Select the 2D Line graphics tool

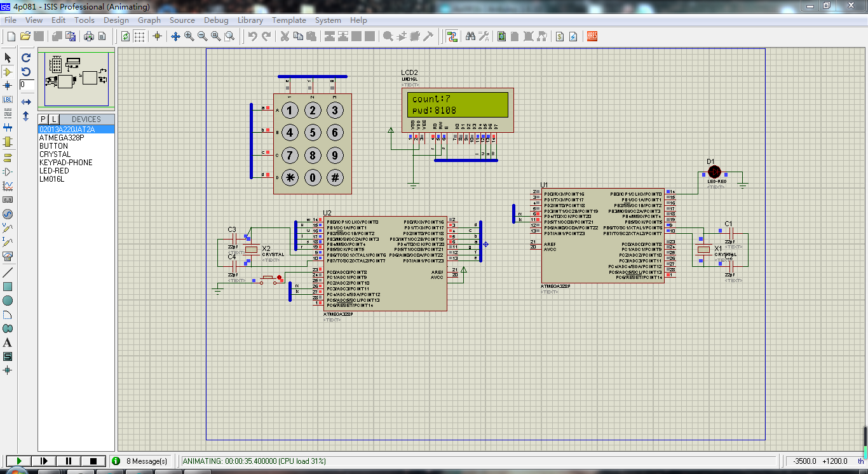click(x=8, y=273)
